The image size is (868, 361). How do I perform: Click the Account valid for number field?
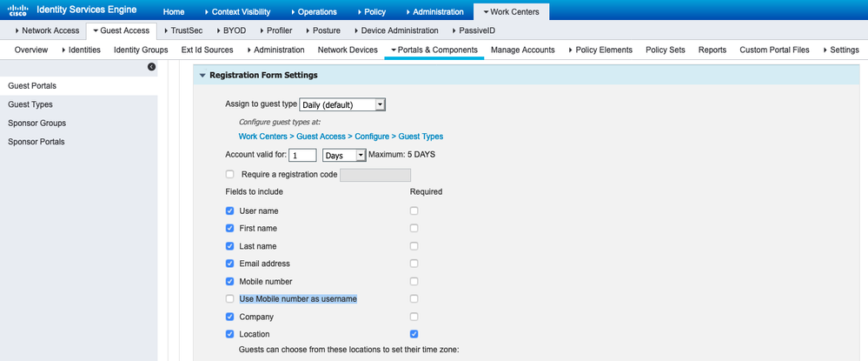[x=302, y=155]
